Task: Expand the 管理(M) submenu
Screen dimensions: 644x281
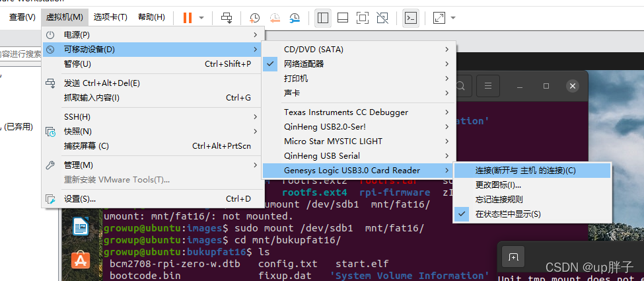Action: pos(153,165)
